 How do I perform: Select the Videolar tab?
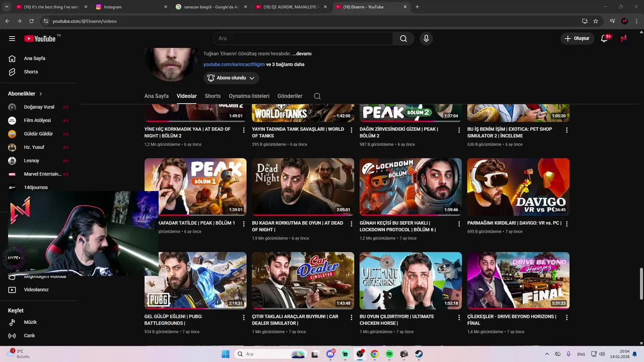[187, 96]
